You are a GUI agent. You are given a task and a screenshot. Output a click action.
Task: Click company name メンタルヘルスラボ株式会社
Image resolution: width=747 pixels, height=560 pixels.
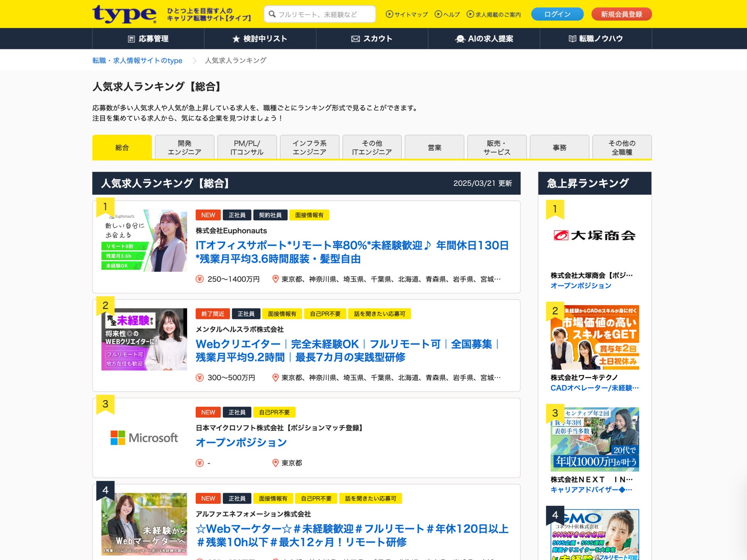[239, 329]
